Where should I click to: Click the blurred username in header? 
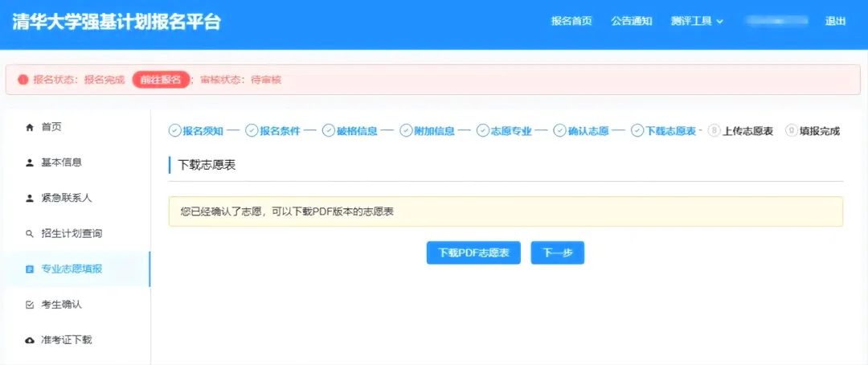coord(776,22)
